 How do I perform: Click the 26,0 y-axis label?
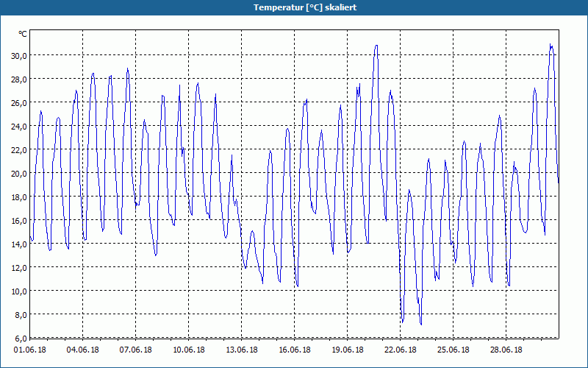(x=19, y=102)
